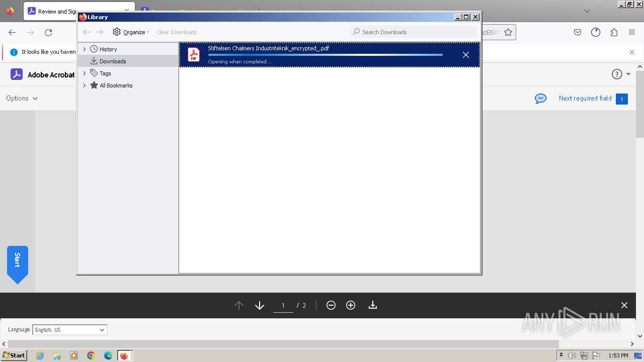This screenshot has height=362, width=644.
Task: Select Tags in Library sidebar
Action: click(105, 73)
